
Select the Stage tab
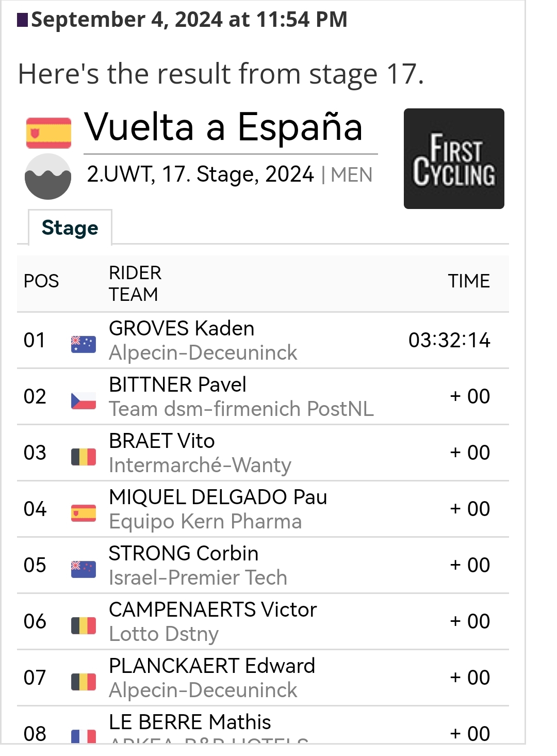click(70, 228)
